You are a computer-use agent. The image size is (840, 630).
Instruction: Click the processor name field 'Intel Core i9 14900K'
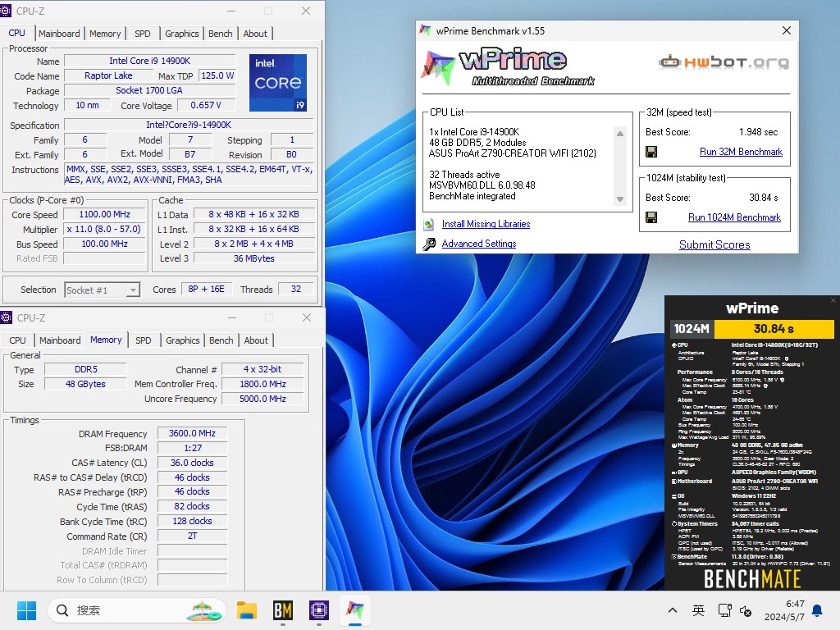tap(150, 61)
